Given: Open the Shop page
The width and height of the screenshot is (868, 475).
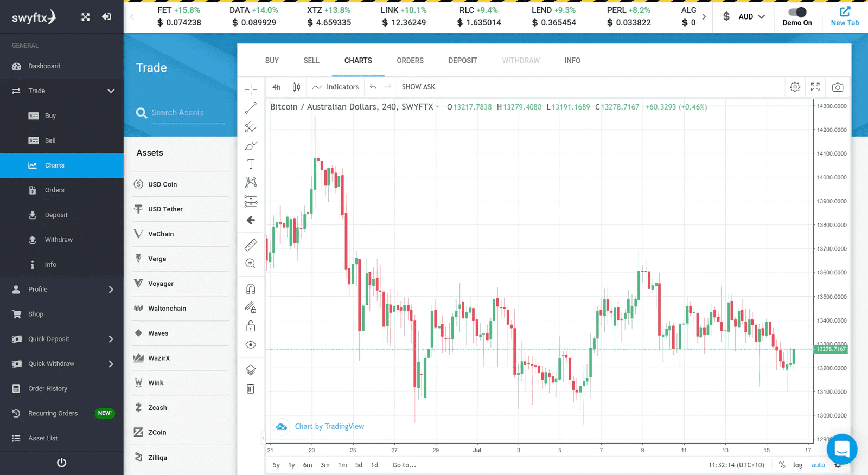Looking at the screenshot, I should coord(62,314).
